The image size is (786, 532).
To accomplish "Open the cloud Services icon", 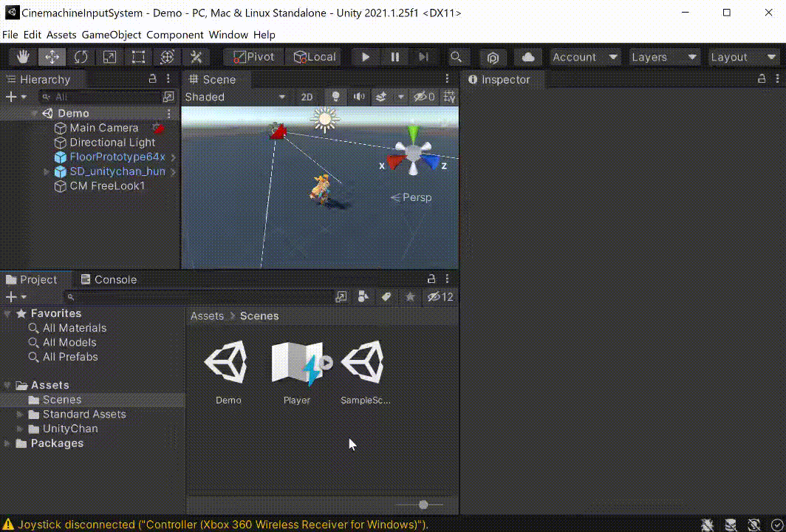I will pos(528,57).
